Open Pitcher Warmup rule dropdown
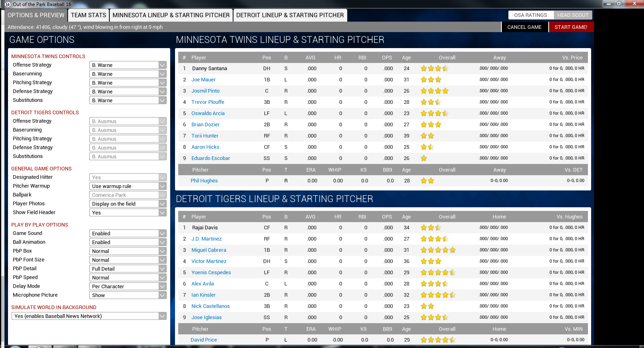Viewport: 644px width, 348px height. tap(128, 186)
